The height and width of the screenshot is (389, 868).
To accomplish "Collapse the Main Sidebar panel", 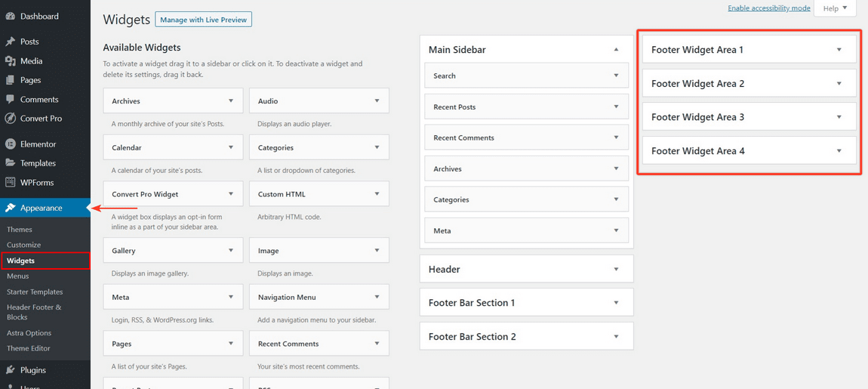I will [616, 49].
